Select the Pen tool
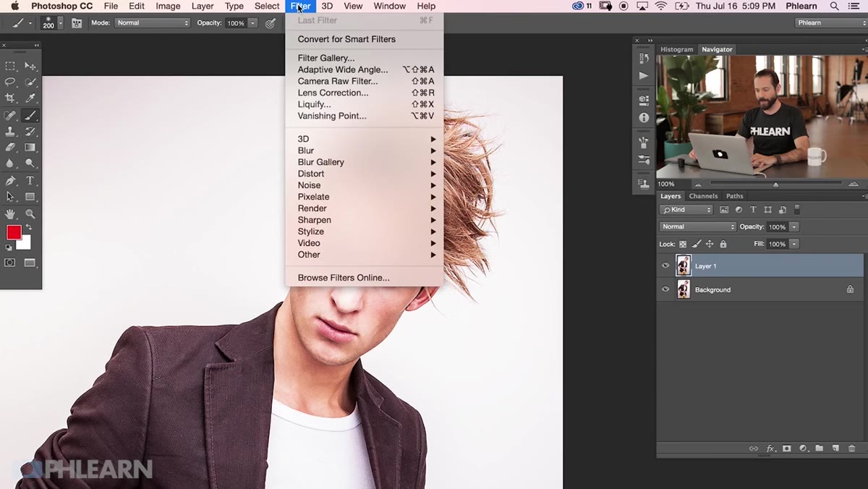Image resolution: width=868 pixels, height=489 pixels. [x=10, y=181]
